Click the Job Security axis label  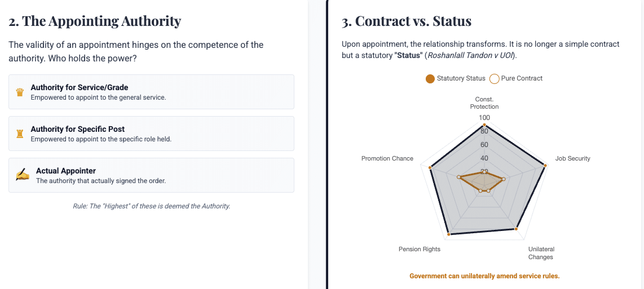572,158
